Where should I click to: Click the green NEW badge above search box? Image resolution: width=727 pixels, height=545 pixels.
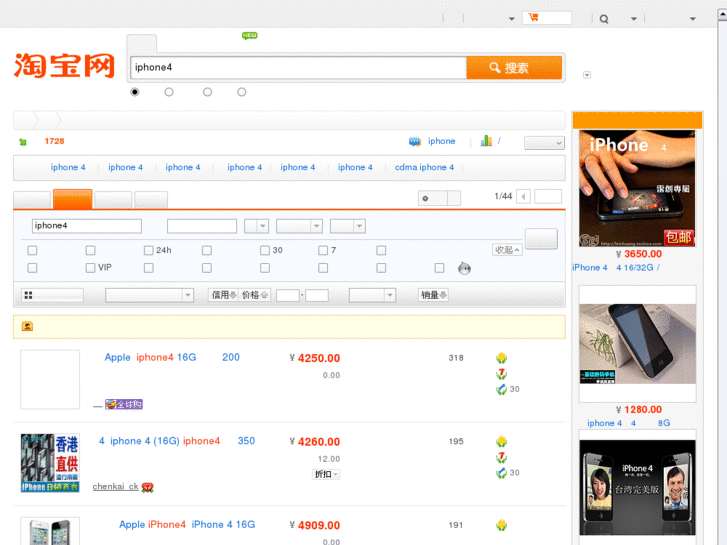pos(249,35)
